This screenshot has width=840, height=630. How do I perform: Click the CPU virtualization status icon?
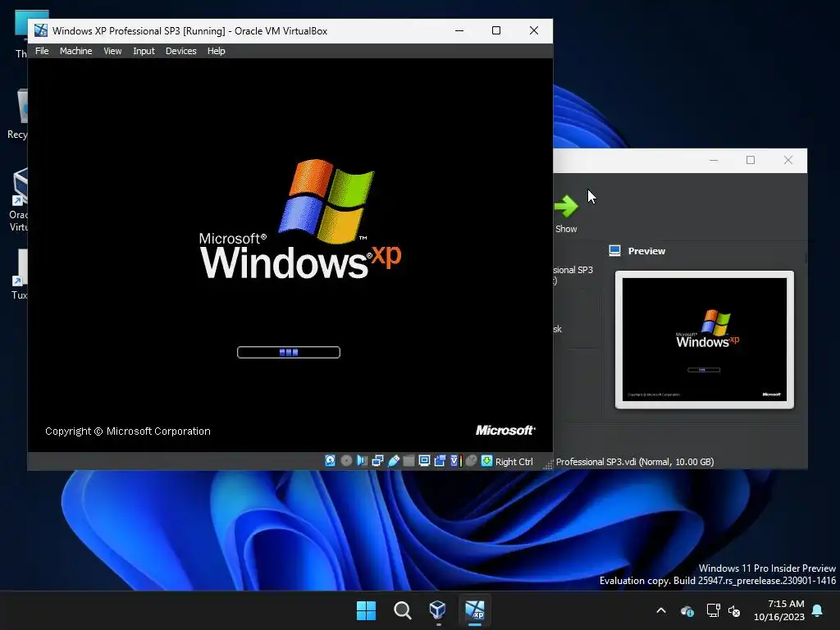click(455, 461)
